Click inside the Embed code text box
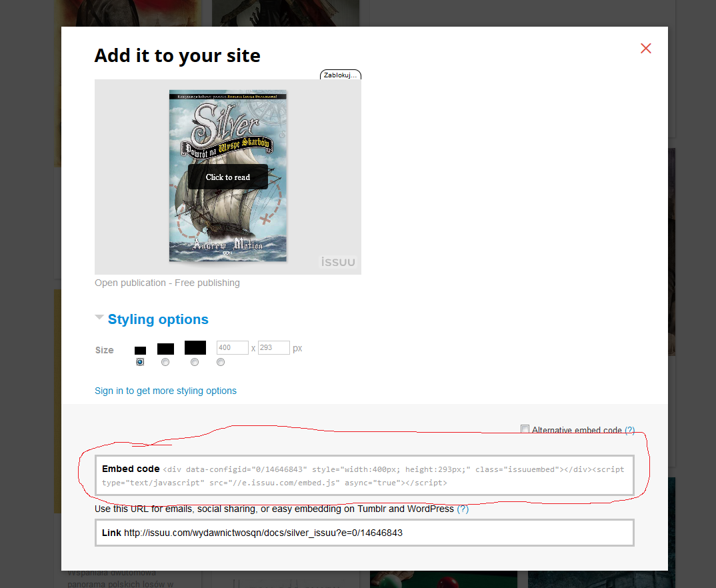Viewport: 716px width, 588px height. (365, 475)
